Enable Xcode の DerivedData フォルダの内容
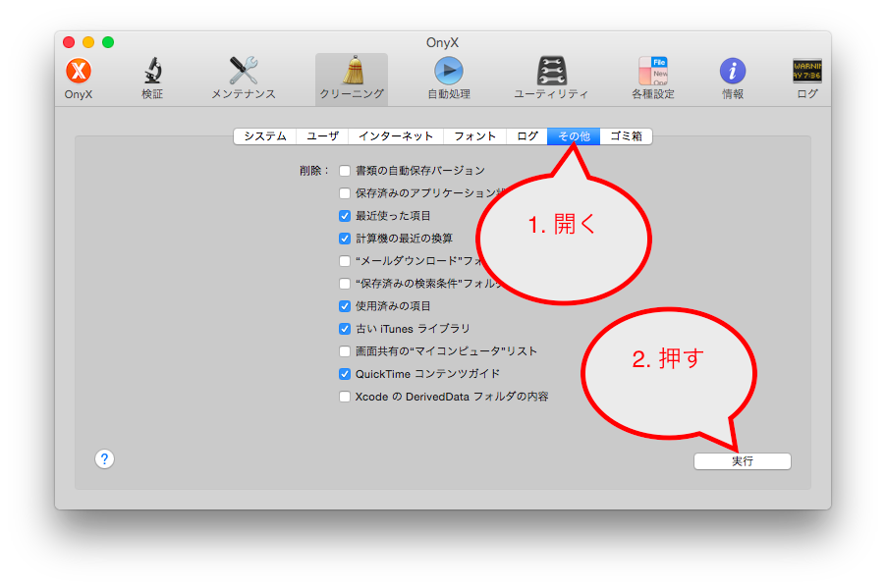The image size is (886, 588). click(x=345, y=396)
